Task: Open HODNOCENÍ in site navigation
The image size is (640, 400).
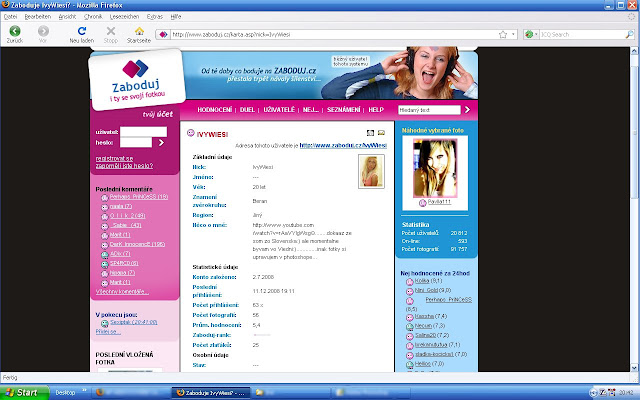Action: pos(215,110)
